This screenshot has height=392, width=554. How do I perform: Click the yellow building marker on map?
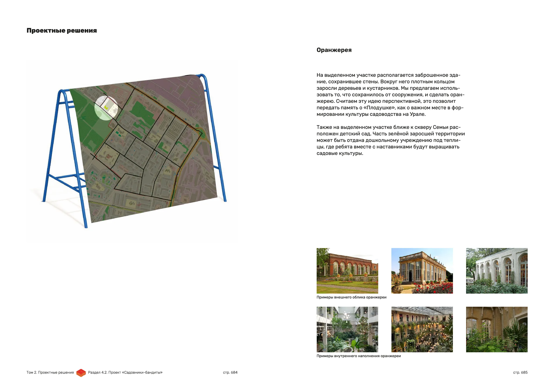[x=106, y=107]
